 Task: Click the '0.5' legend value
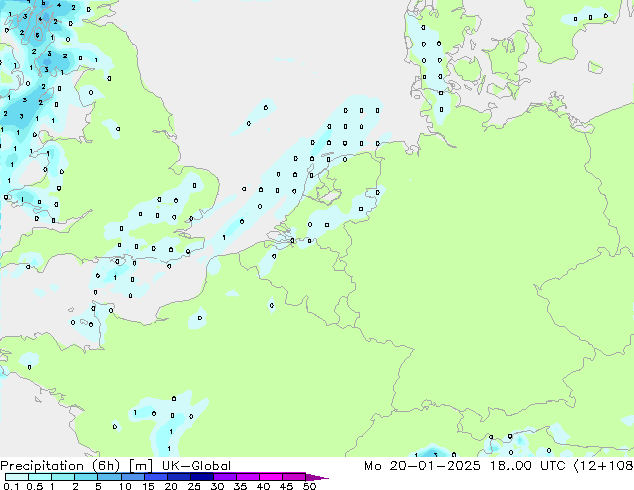[x=34, y=486]
